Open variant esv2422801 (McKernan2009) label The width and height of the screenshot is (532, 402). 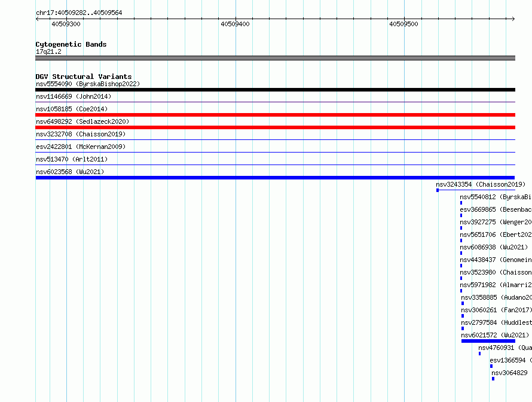coord(81,147)
